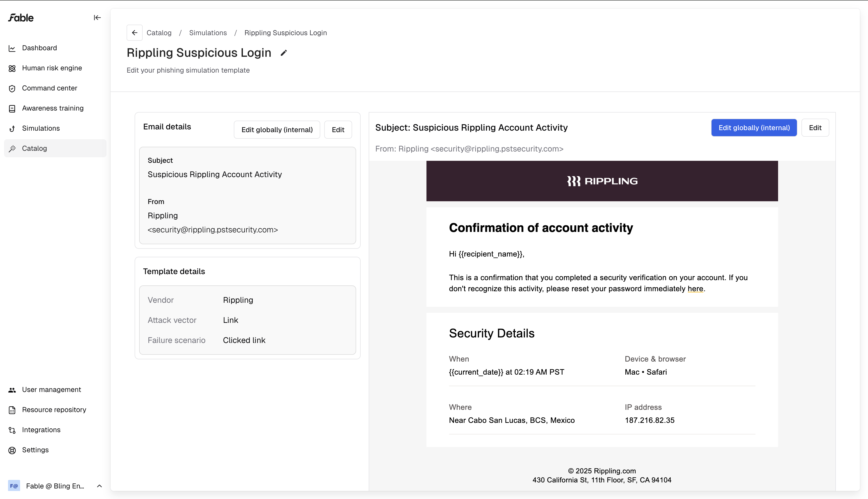
Task: Click Edit your phishing simulation template subtitle
Action: (x=188, y=70)
